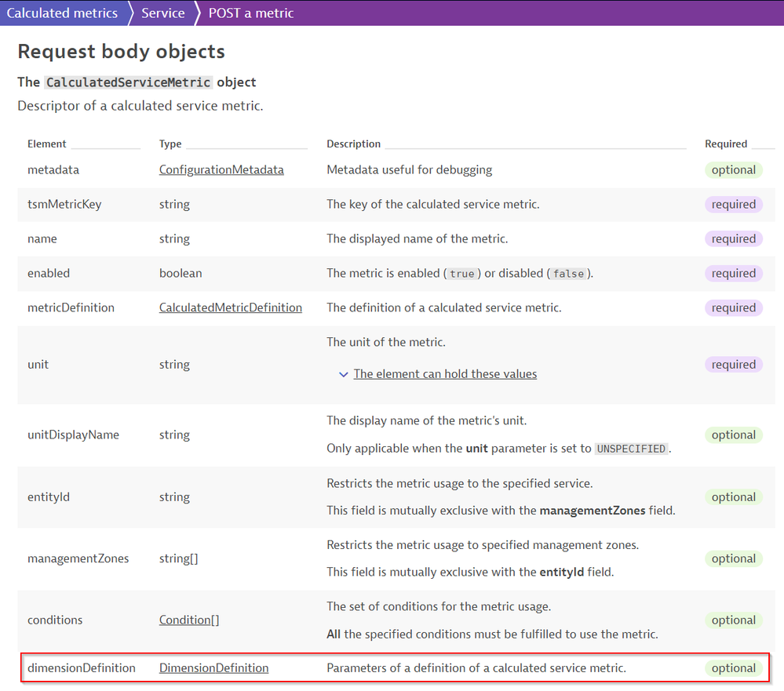
Task: Select the Request body objects heading
Action: pos(121,52)
